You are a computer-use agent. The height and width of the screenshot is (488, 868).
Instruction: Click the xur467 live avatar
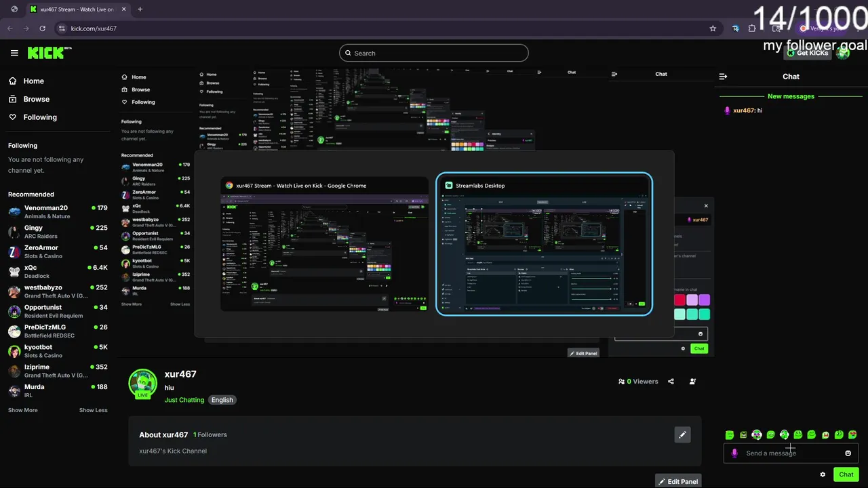click(143, 384)
